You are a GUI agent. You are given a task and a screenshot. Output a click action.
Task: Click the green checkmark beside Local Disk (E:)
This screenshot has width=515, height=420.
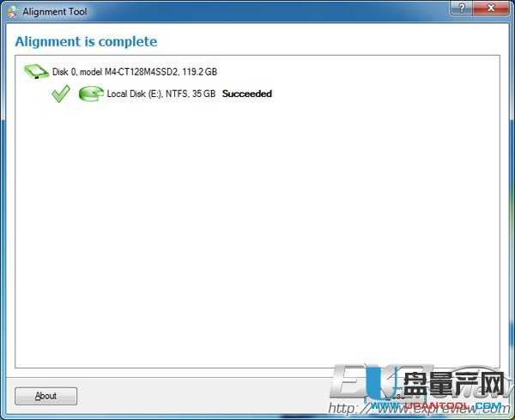[61, 94]
